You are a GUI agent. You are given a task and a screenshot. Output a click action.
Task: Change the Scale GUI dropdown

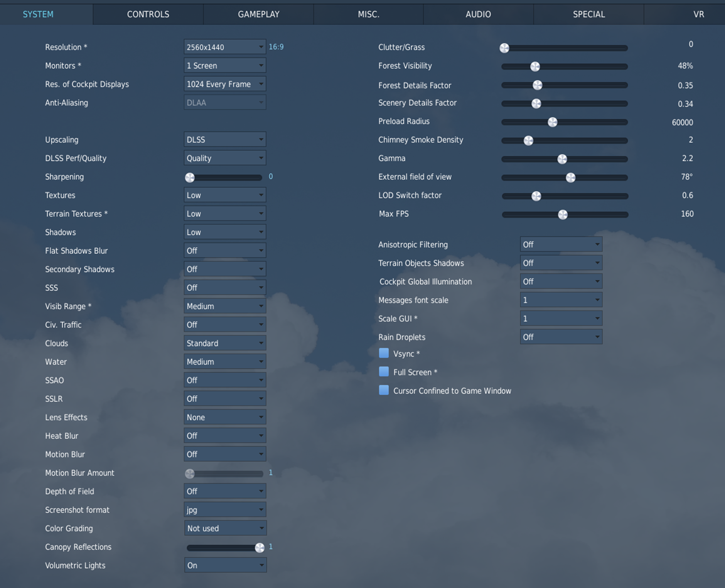561,318
